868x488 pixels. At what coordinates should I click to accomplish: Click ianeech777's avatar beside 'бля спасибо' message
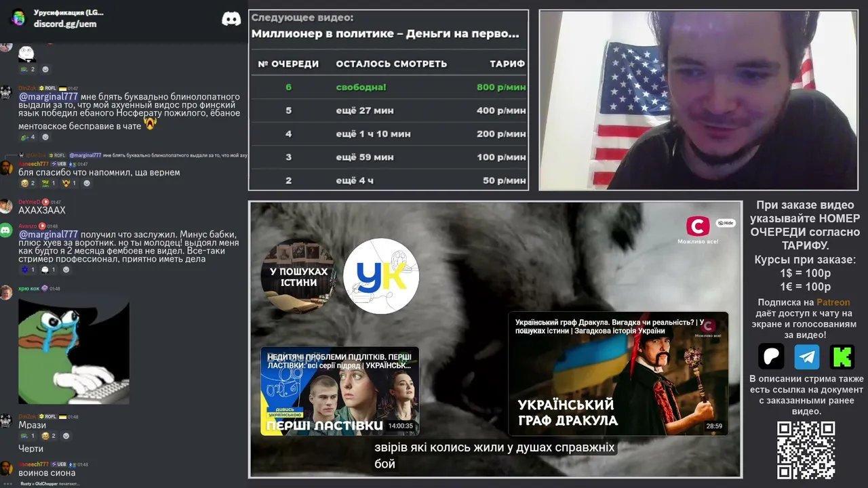(x=6, y=168)
